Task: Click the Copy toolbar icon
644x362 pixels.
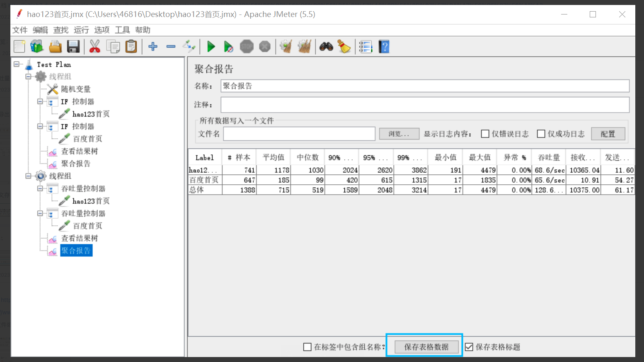Action: pyautogui.click(x=113, y=46)
